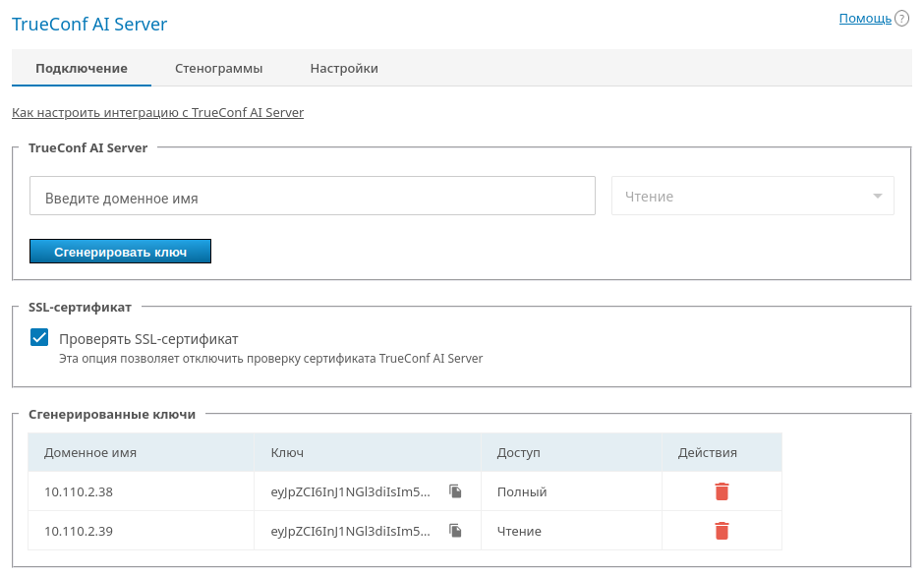Select the 10.110.2.39 domain cell
The image size is (924, 575).
click(x=141, y=531)
